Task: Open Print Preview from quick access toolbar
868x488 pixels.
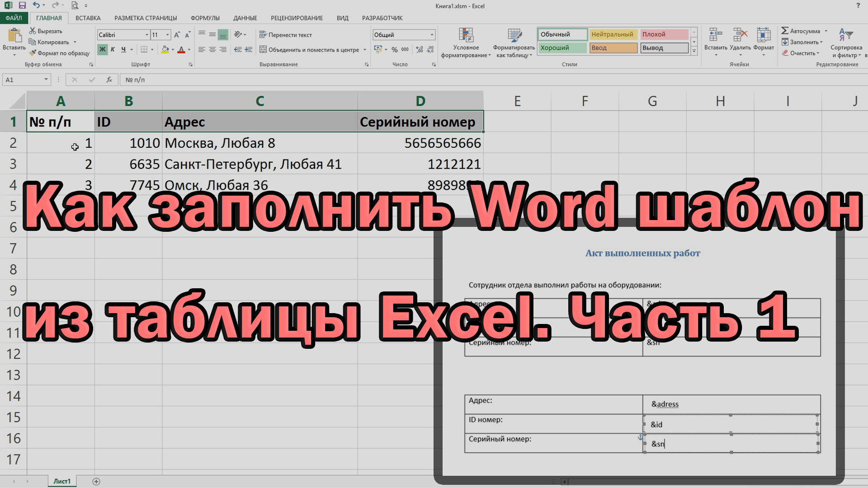Action: pos(75,5)
